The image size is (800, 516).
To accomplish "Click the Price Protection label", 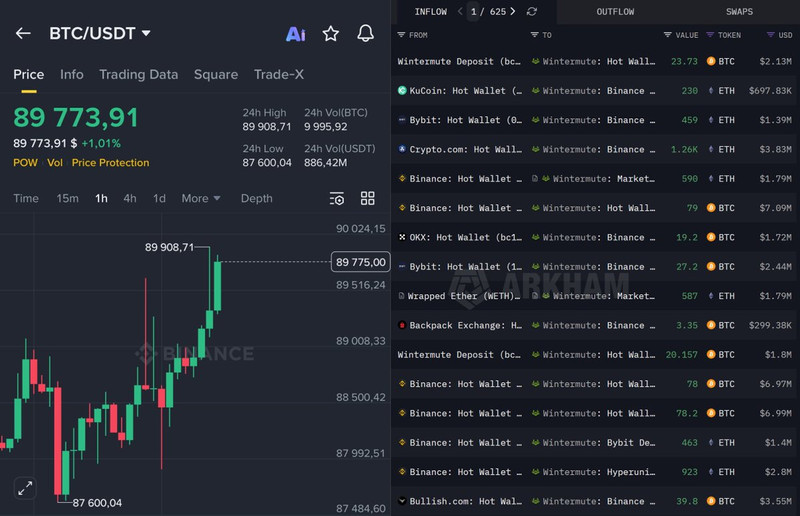I will [110, 163].
